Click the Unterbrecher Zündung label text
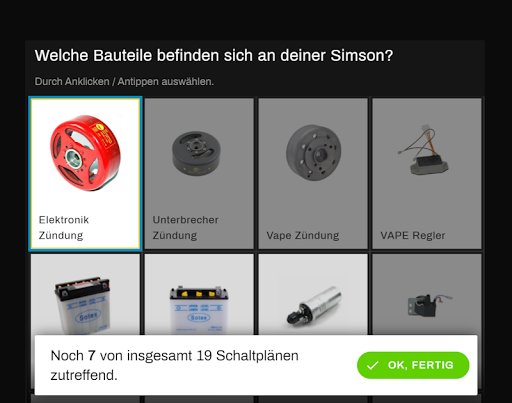512x403 pixels. (x=185, y=227)
